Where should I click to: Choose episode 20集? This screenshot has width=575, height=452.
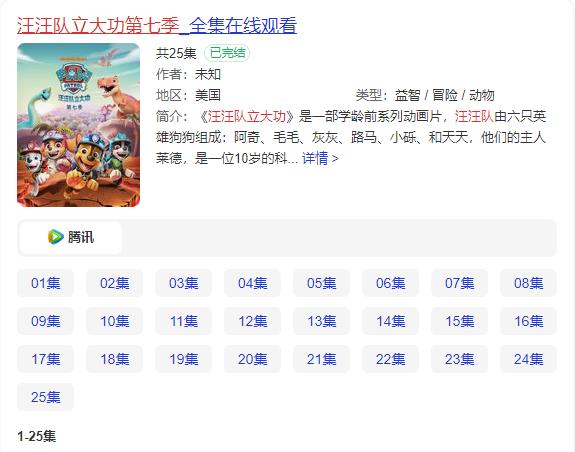coord(252,359)
